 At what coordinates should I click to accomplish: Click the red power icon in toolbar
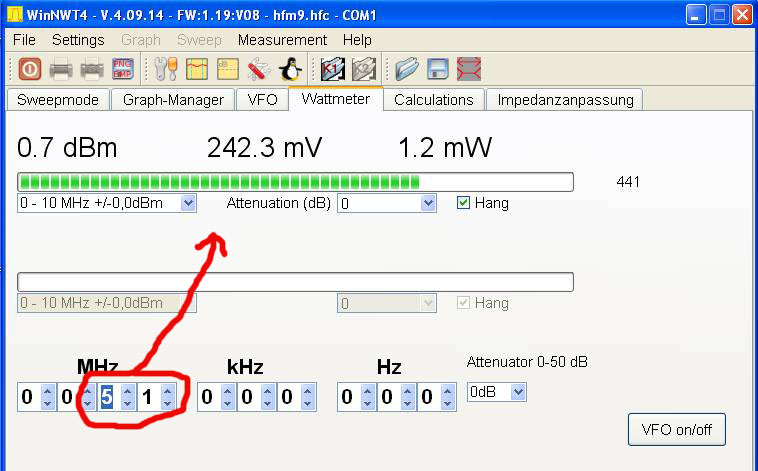pos(29,69)
